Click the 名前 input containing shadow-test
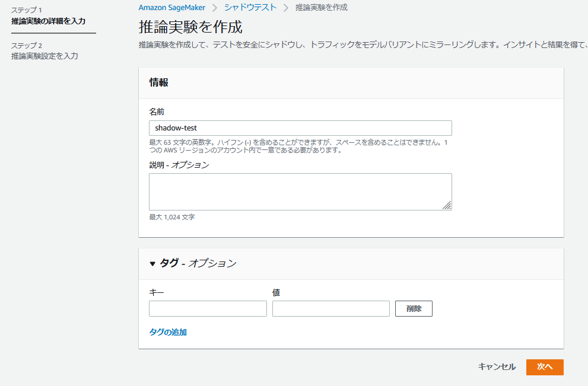Image resolution: width=588 pixels, height=386 pixels. tap(300, 128)
